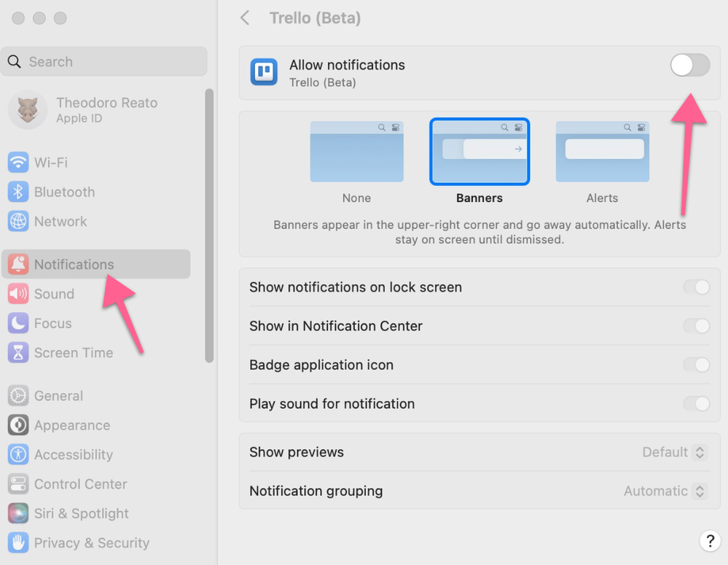Click the "Alerts" style label
728x565 pixels.
point(602,198)
